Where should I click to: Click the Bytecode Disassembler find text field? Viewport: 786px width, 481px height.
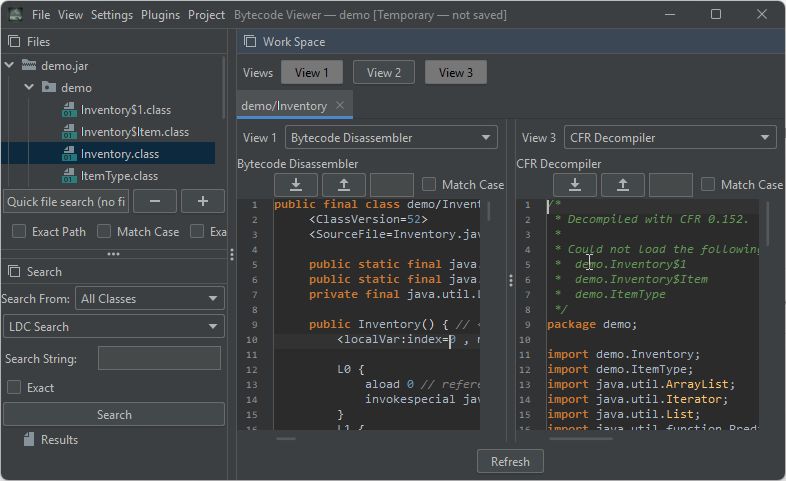pos(392,185)
